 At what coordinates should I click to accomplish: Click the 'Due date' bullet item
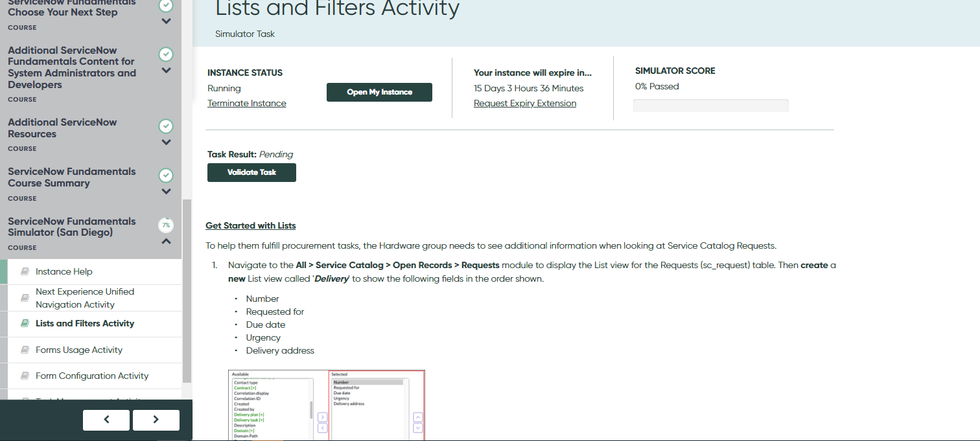pyautogui.click(x=266, y=324)
